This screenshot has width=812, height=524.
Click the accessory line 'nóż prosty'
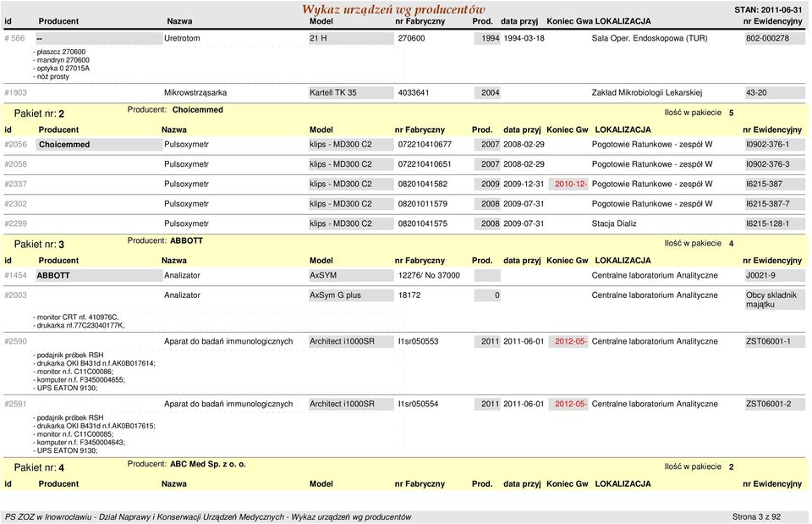click(52, 77)
